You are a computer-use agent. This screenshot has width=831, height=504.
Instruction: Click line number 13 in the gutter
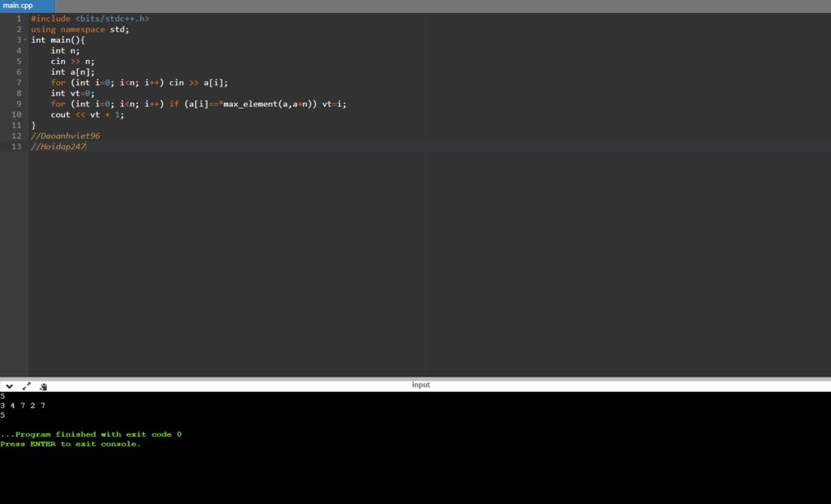click(x=16, y=146)
